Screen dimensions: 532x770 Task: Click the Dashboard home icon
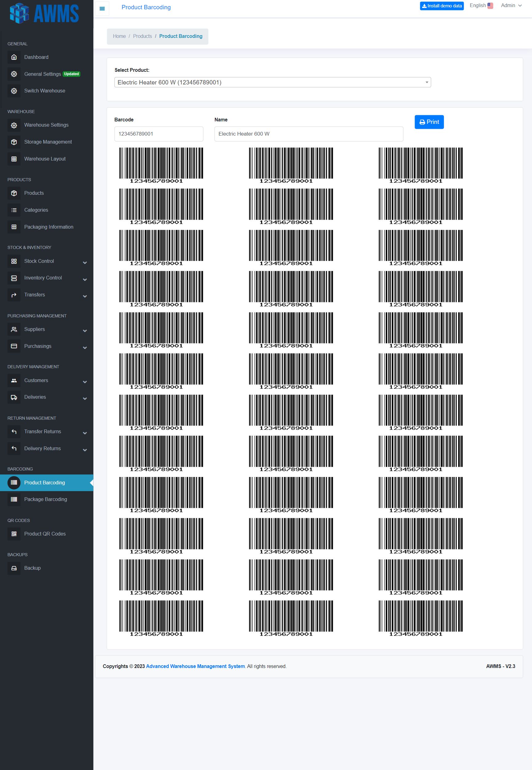[14, 57]
